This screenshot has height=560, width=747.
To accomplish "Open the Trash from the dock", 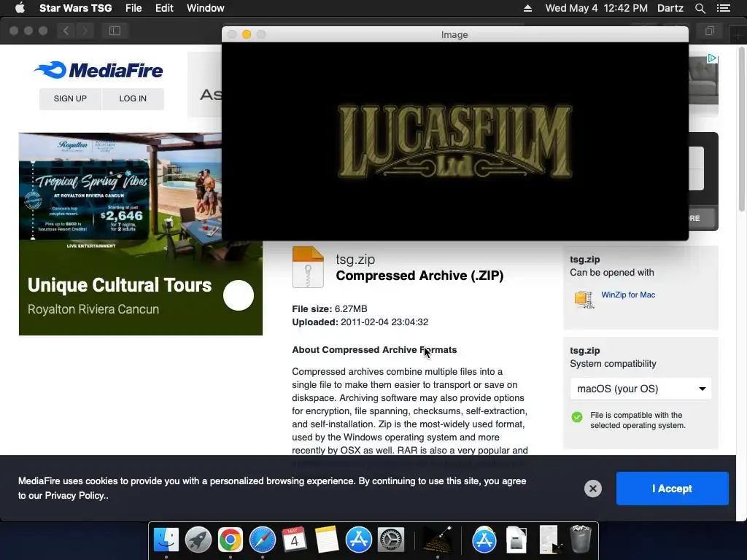I will pos(580,539).
